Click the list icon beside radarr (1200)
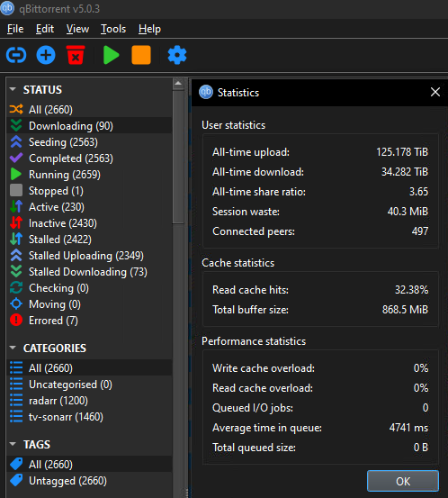This screenshot has width=448, height=498. pos(16,400)
